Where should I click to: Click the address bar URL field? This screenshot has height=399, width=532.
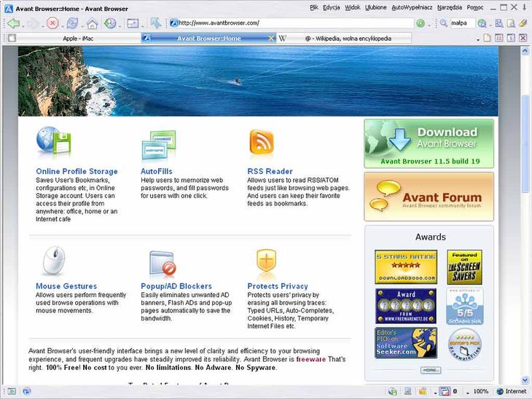(291, 23)
